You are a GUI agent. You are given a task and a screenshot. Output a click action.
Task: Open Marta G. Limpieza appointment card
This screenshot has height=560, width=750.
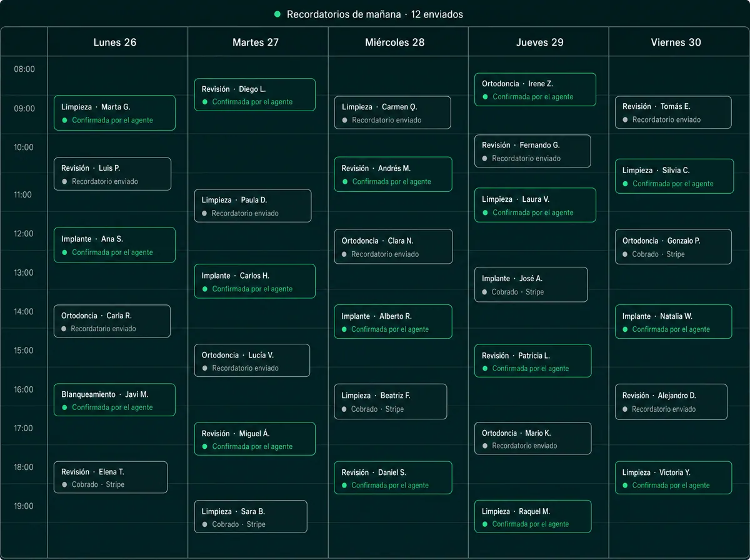(x=114, y=113)
